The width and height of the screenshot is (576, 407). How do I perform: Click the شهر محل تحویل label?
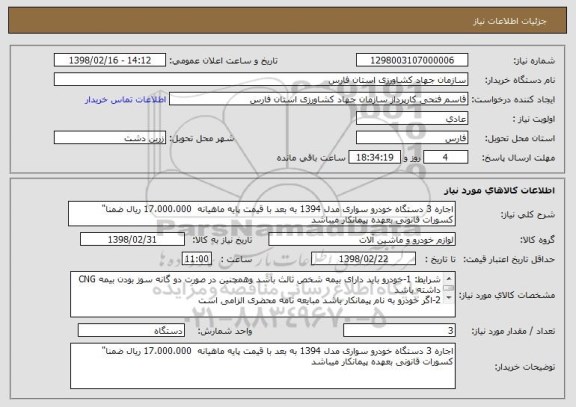(202, 138)
